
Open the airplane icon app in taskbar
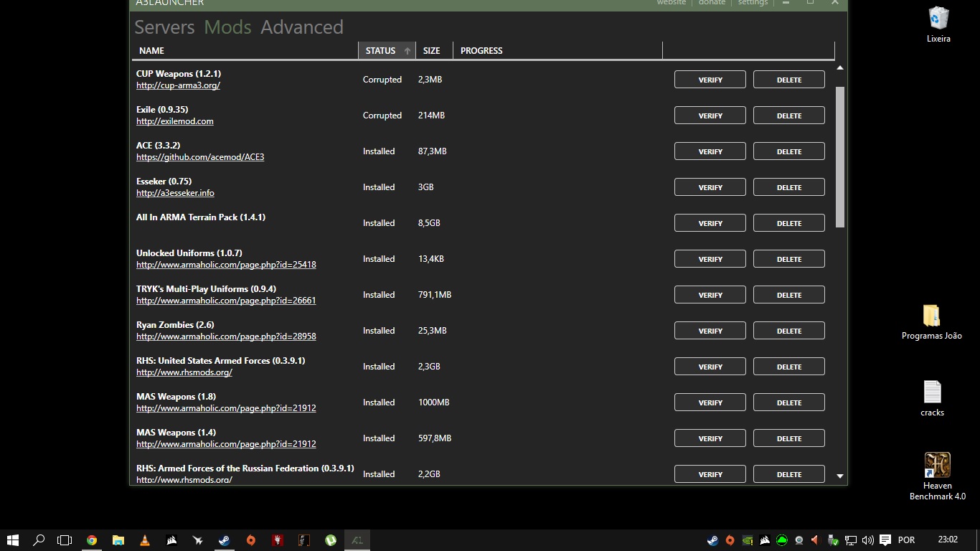tap(198, 540)
